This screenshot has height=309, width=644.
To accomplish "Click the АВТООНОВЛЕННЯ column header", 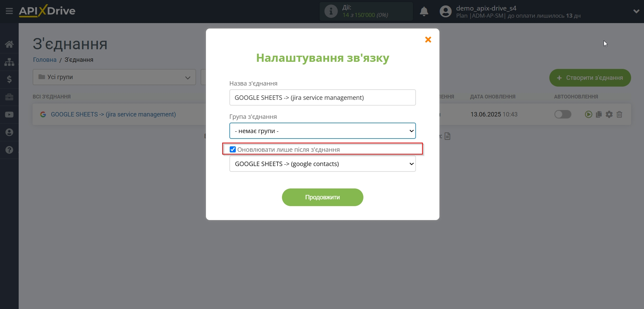I will click(576, 97).
